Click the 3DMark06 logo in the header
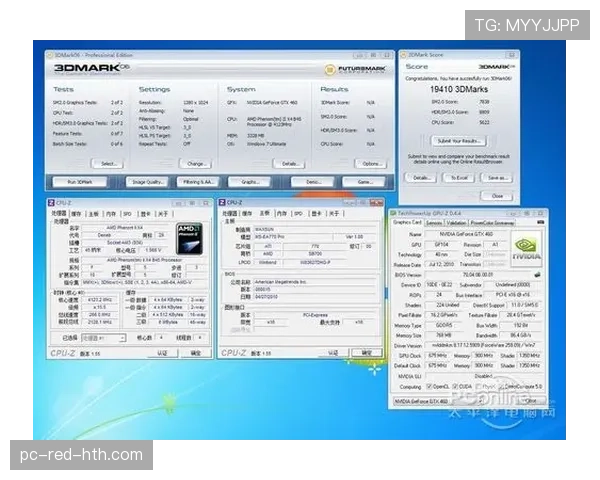 [x=92, y=68]
